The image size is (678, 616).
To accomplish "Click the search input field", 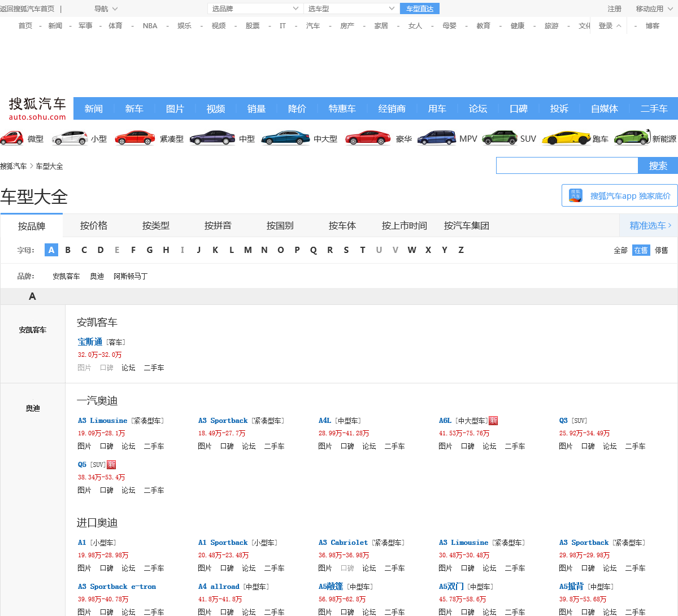I will click(567, 165).
